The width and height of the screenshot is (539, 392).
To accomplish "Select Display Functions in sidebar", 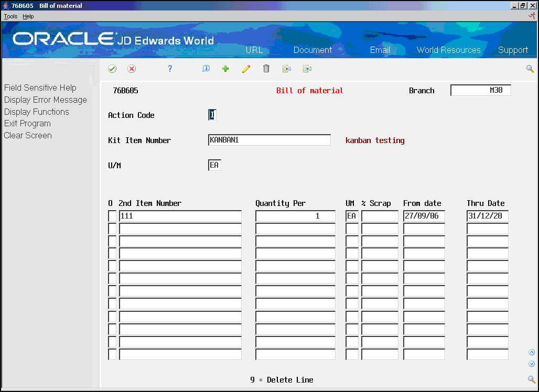I will [36, 112].
